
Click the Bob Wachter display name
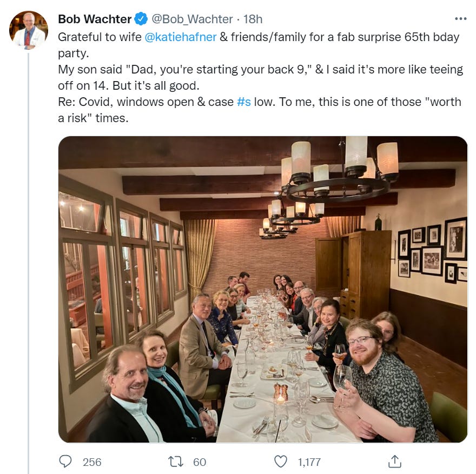click(x=95, y=19)
